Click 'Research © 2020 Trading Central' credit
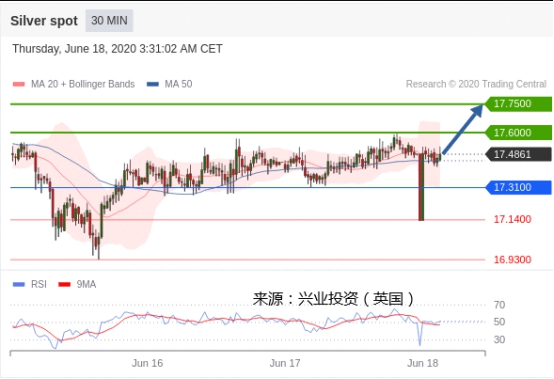The height and width of the screenshot is (379, 554). click(476, 84)
